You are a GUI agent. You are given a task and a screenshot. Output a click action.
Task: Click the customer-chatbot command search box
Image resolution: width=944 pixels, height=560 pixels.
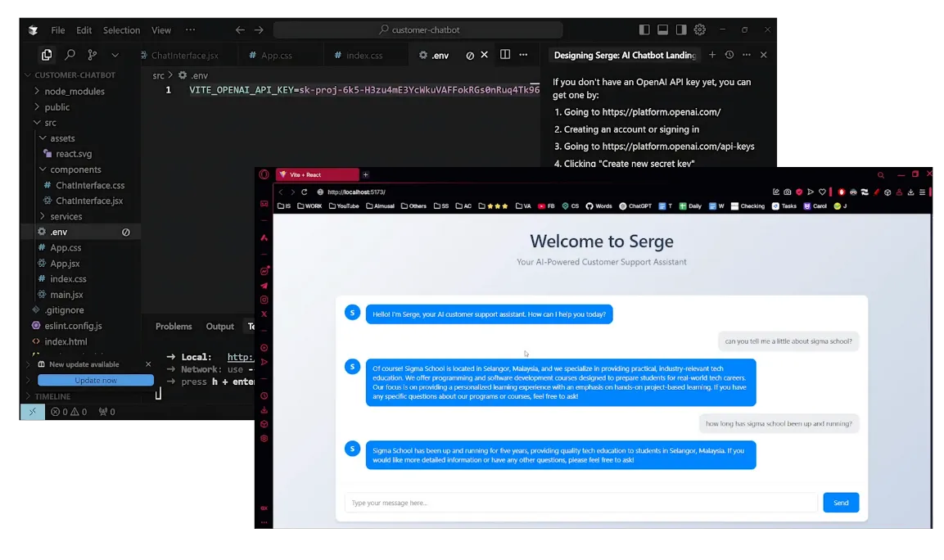(418, 29)
